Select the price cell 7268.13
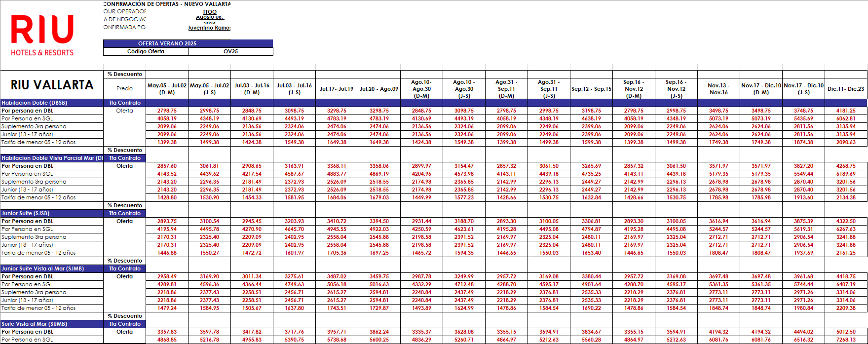Screen dimensions: 868x344 click(x=846, y=340)
